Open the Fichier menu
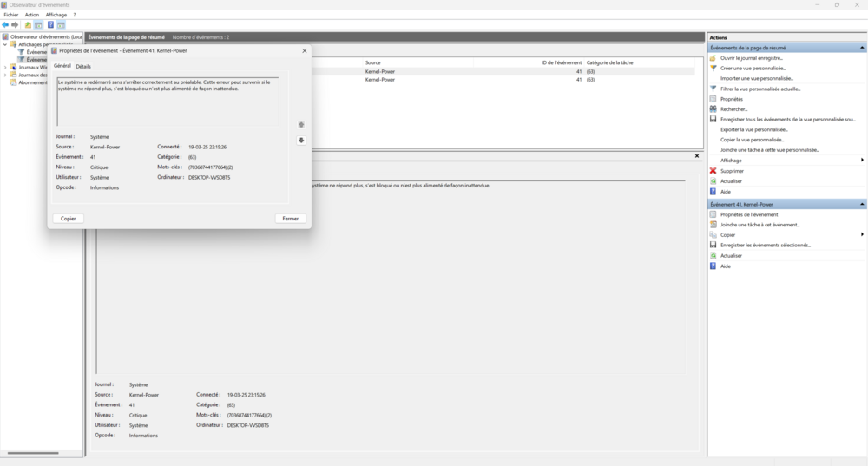The height and width of the screenshot is (466, 868). pos(10,15)
